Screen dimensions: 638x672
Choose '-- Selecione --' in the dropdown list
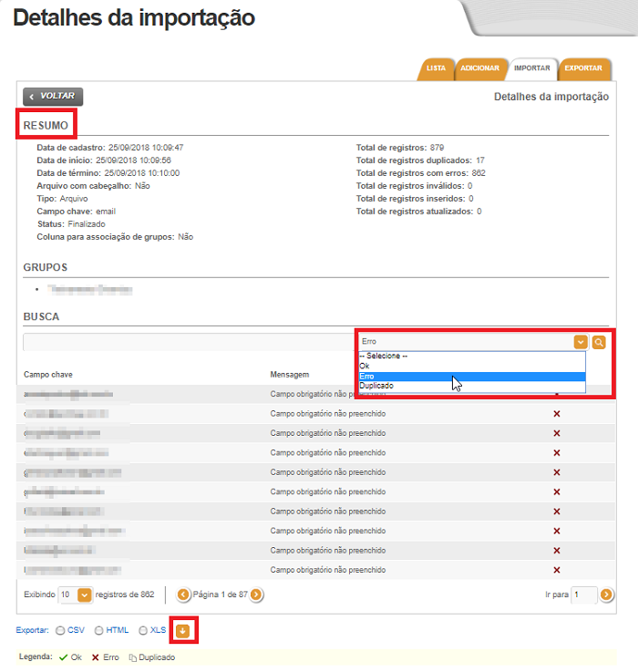coord(472,356)
